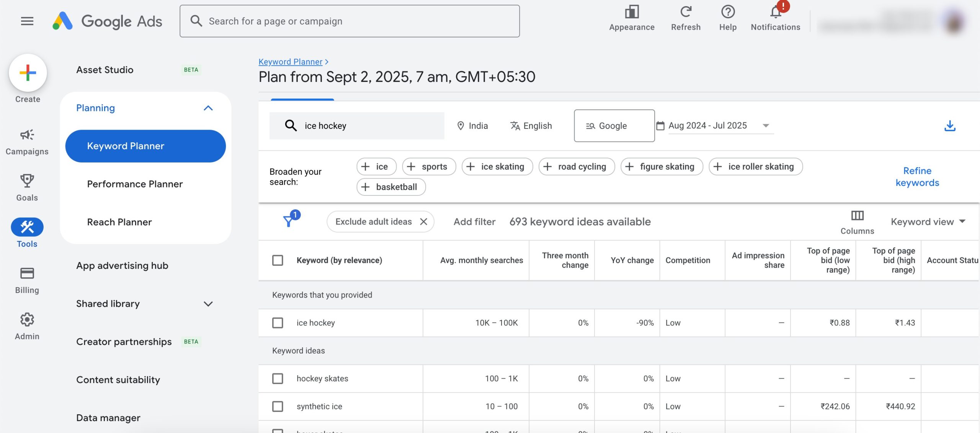Select all keywords header checkbox
This screenshot has width=980, height=433.
278,260
